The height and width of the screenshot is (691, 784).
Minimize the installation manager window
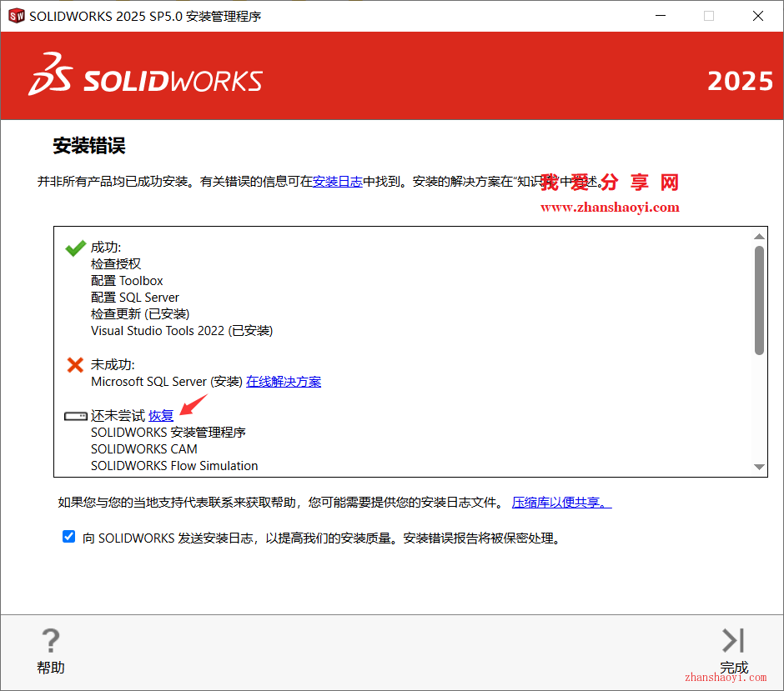pos(661,16)
